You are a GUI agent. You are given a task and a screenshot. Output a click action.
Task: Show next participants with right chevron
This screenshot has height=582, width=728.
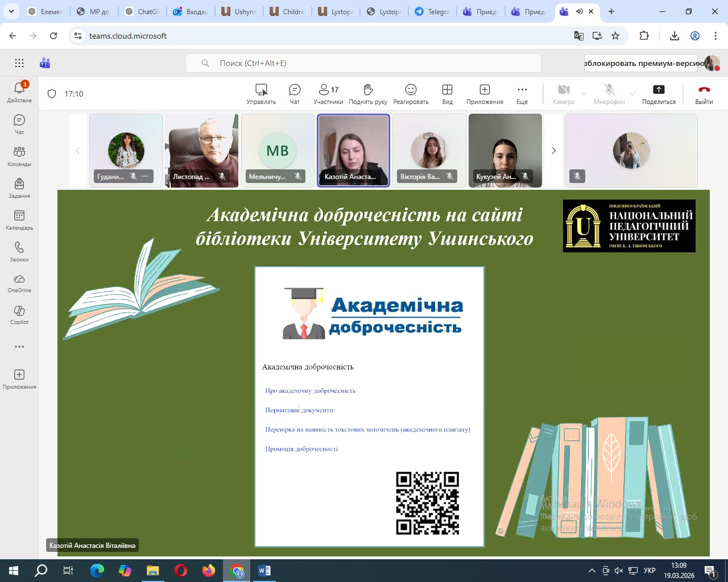point(553,151)
